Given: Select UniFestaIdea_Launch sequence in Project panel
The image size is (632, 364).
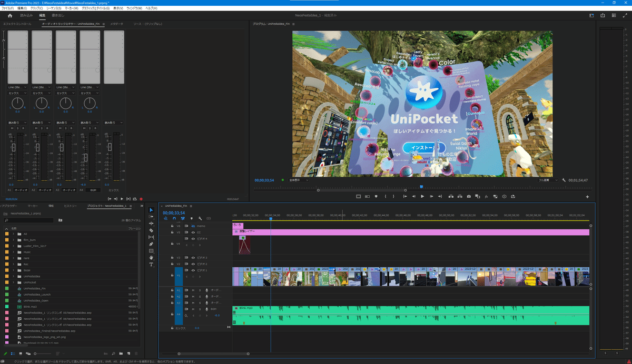Looking at the screenshot, I should click(x=37, y=295).
